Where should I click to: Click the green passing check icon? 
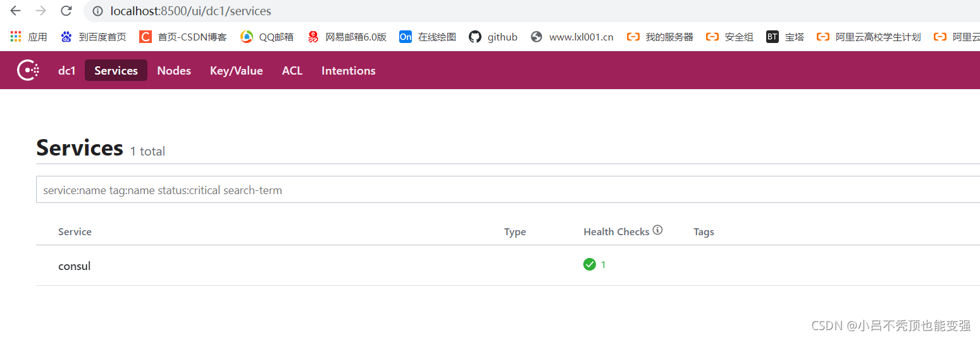pyautogui.click(x=590, y=264)
